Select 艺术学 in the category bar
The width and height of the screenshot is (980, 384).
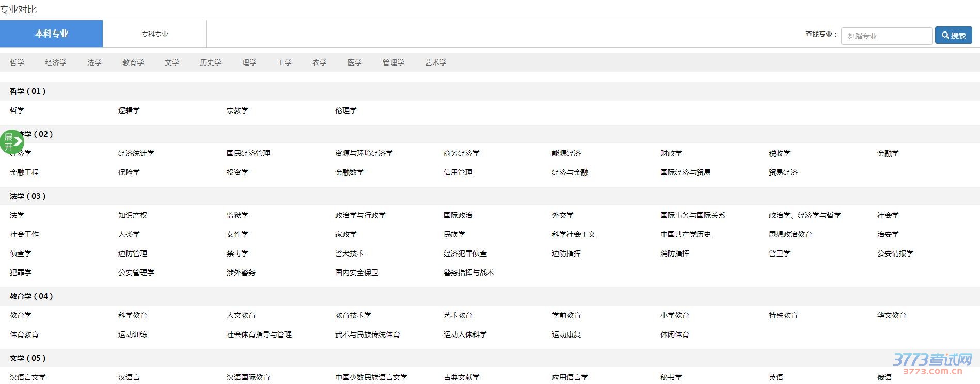pyautogui.click(x=436, y=62)
